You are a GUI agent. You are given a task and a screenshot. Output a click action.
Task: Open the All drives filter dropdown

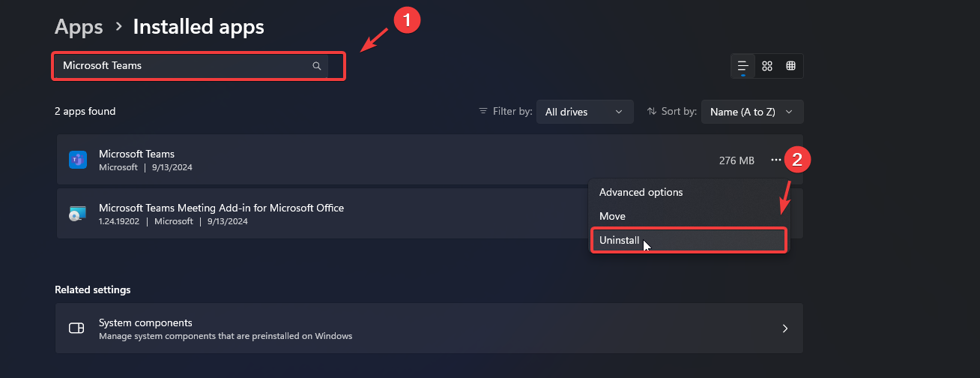(x=584, y=112)
